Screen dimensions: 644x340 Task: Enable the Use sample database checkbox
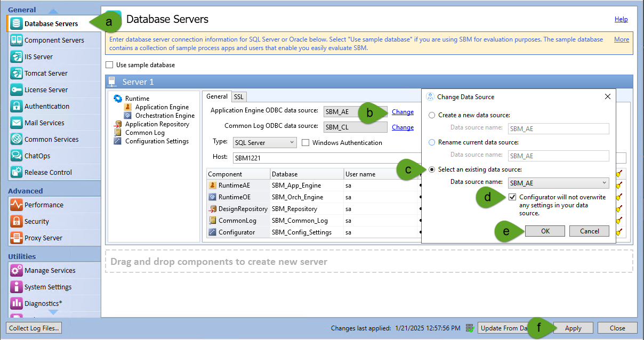pyautogui.click(x=109, y=65)
